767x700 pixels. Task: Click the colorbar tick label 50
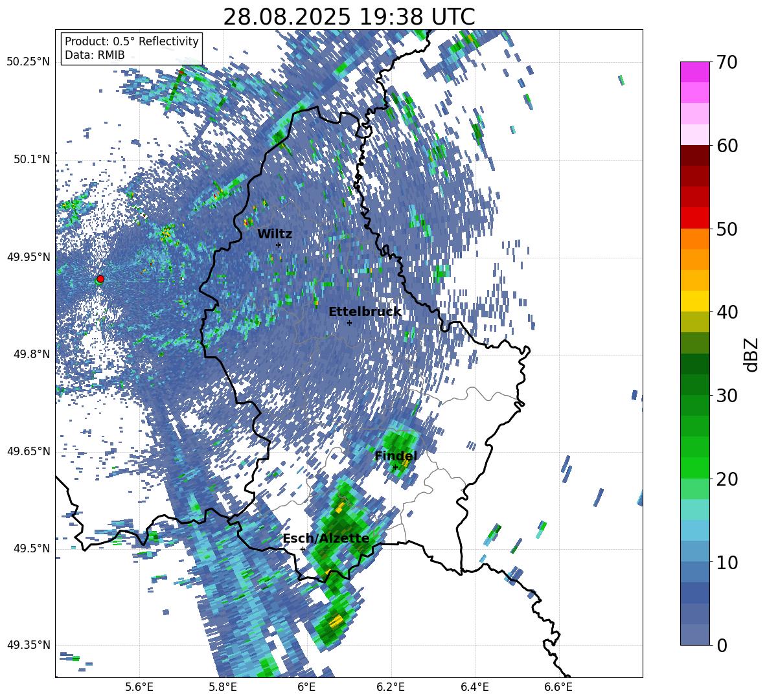click(x=727, y=229)
